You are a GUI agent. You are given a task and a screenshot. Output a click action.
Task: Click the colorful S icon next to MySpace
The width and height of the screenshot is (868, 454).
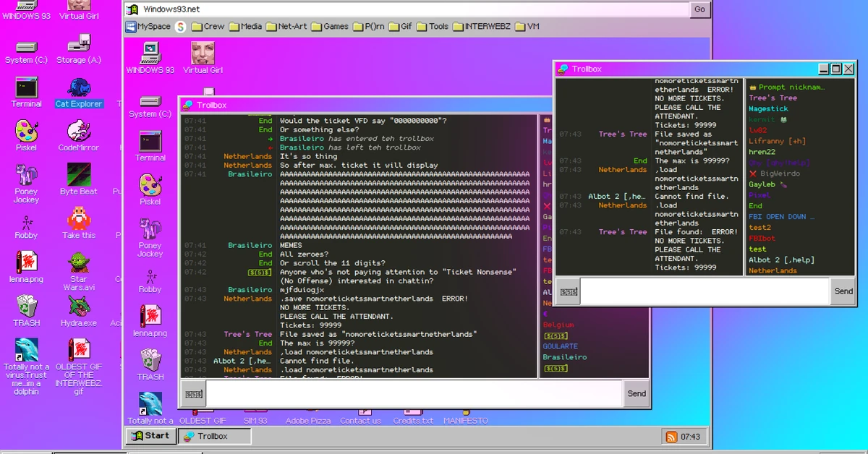[x=180, y=27]
